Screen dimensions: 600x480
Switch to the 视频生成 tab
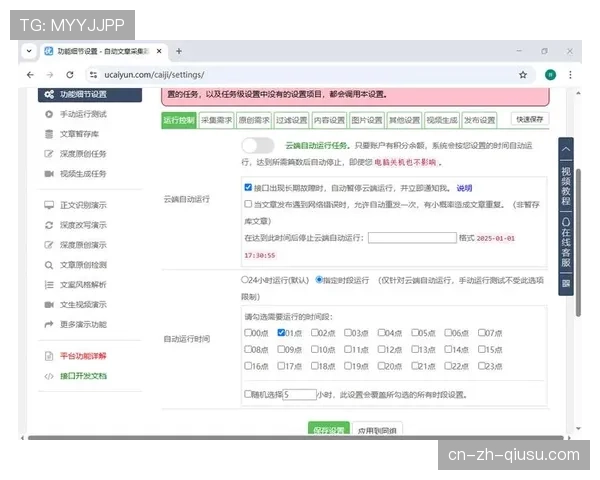pos(442,120)
